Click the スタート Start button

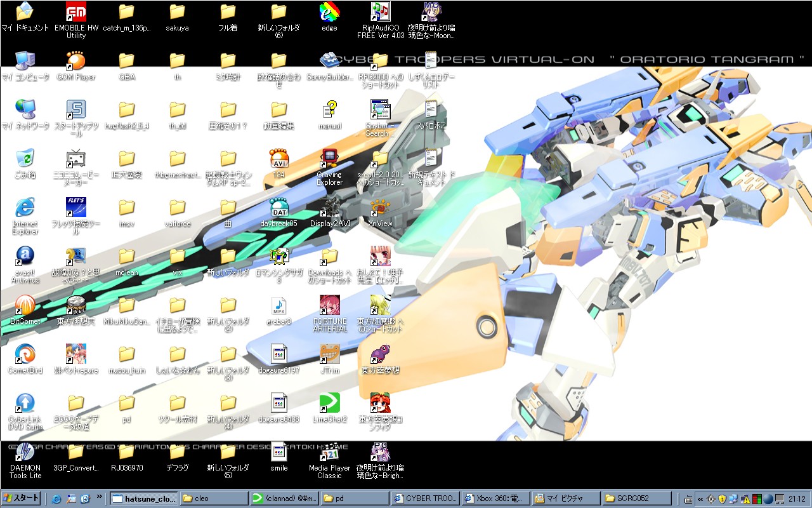(21, 498)
